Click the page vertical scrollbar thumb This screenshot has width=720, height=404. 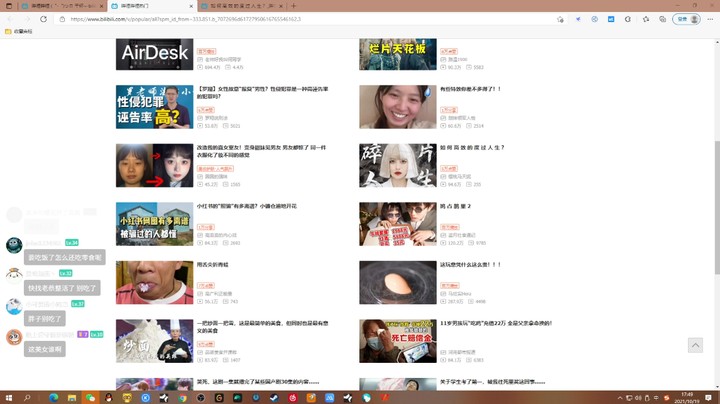point(717,208)
